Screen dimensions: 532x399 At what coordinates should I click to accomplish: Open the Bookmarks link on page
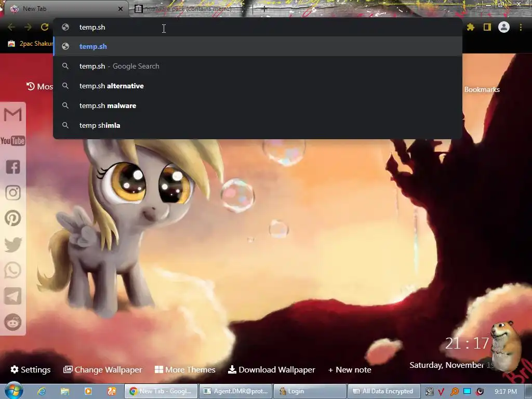click(482, 89)
